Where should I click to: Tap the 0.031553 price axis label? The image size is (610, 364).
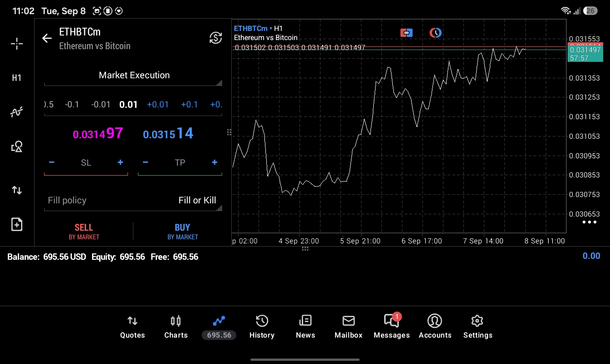pyautogui.click(x=585, y=39)
